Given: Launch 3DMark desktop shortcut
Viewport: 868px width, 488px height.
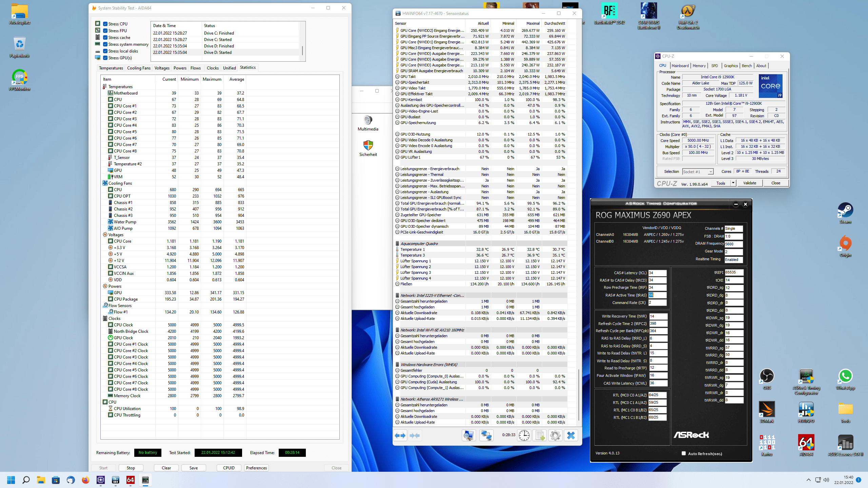Looking at the screenshot, I should [767, 413].
